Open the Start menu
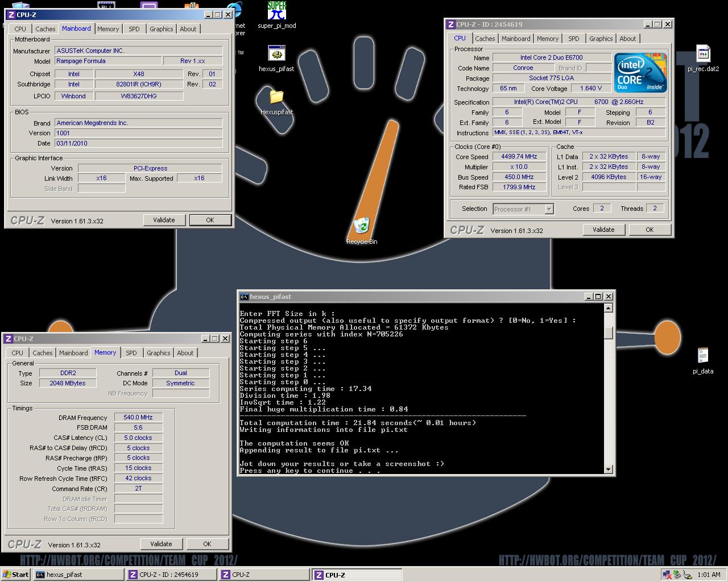This screenshot has height=582, width=728. 16,575
